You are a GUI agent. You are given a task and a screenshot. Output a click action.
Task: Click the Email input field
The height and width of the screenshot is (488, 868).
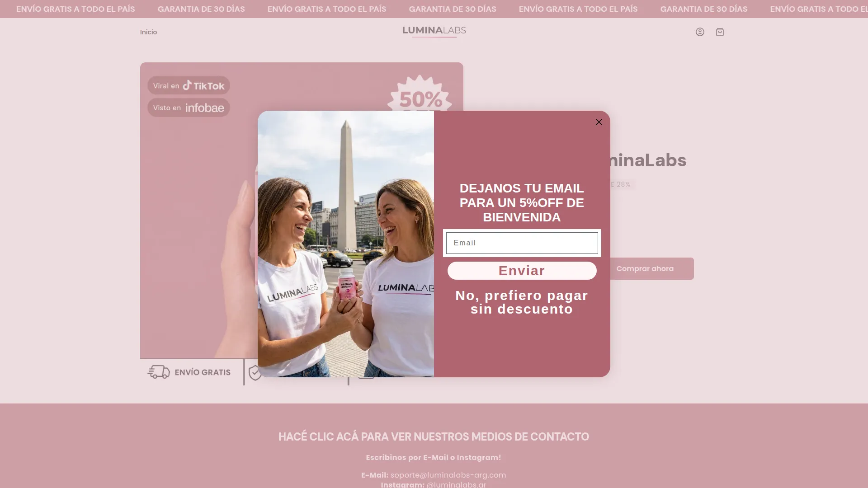click(x=522, y=243)
